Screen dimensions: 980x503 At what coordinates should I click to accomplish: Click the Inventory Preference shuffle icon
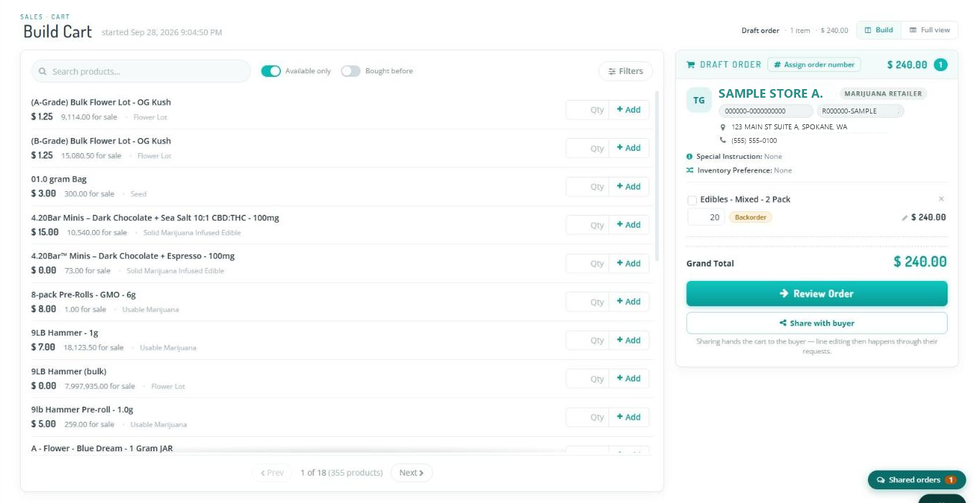pyautogui.click(x=690, y=171)
